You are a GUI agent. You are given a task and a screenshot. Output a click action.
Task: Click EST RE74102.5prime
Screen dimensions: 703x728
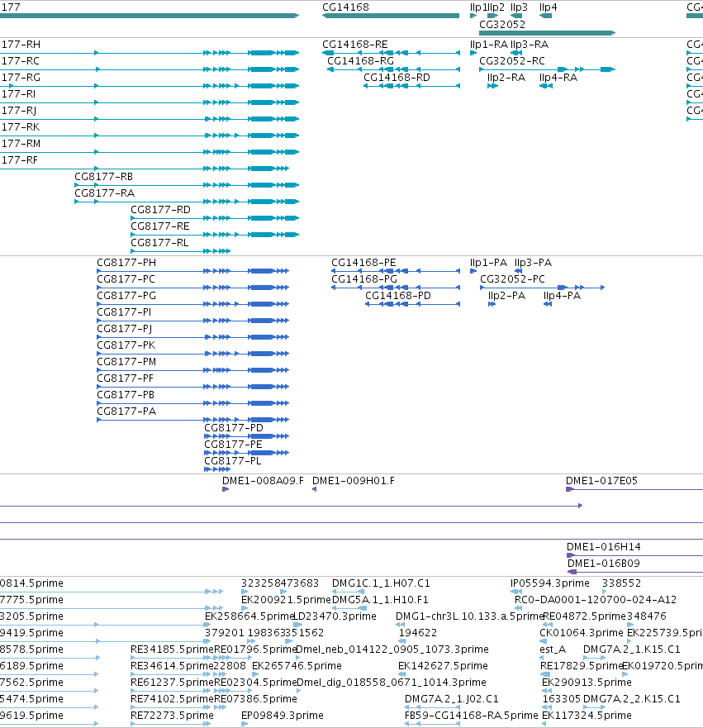click(x=172, y=699)
